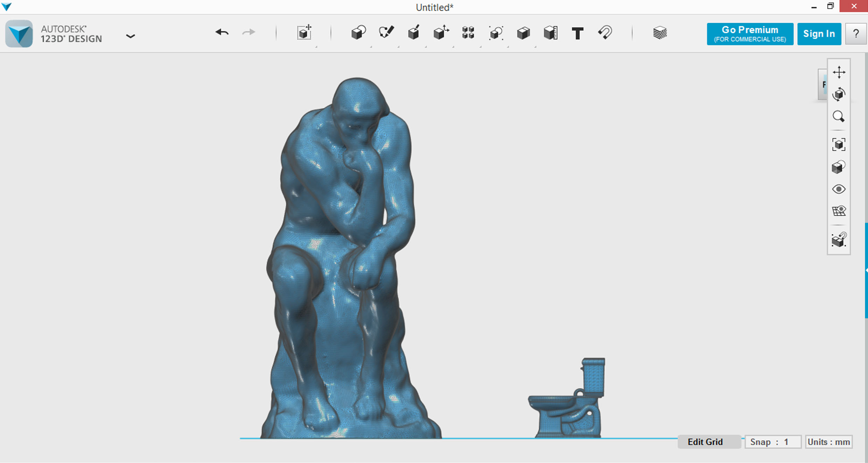The image size is (868, 463).
Task: Click the Edit Grid button
Action: tap(709, 442)
